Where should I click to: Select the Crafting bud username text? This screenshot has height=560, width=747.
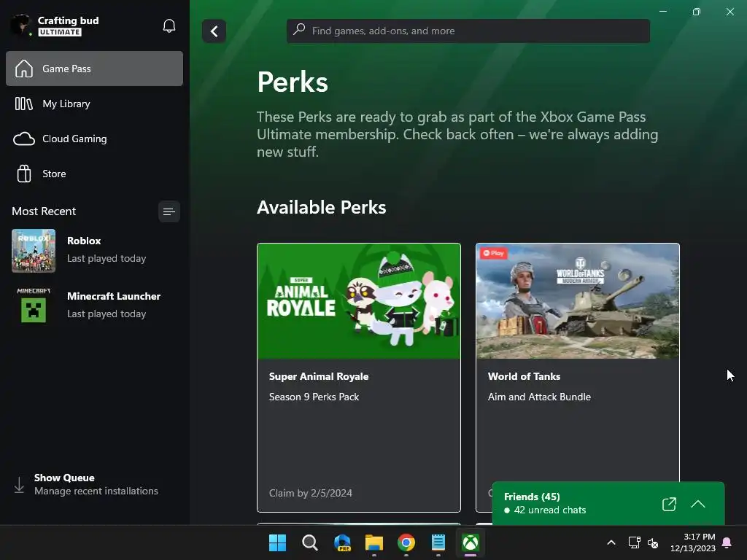point(68,20)
